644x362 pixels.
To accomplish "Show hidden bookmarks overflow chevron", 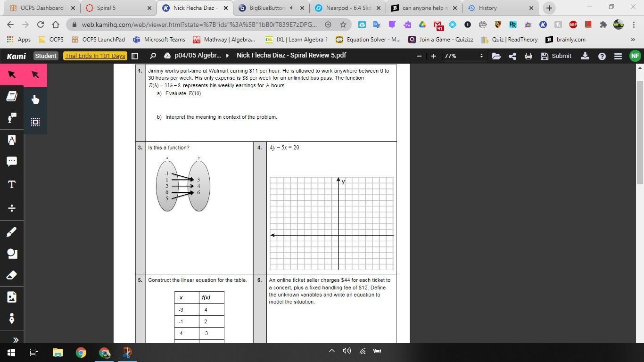I will [633, 40].
